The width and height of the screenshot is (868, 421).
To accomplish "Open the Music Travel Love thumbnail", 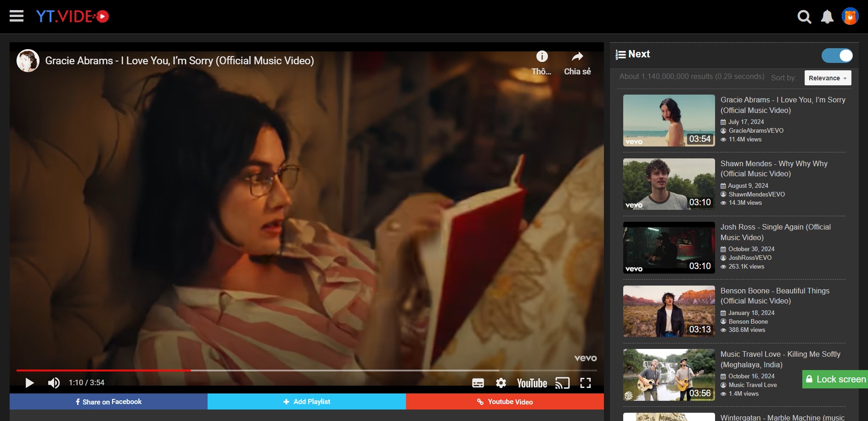I will [669, 375].
